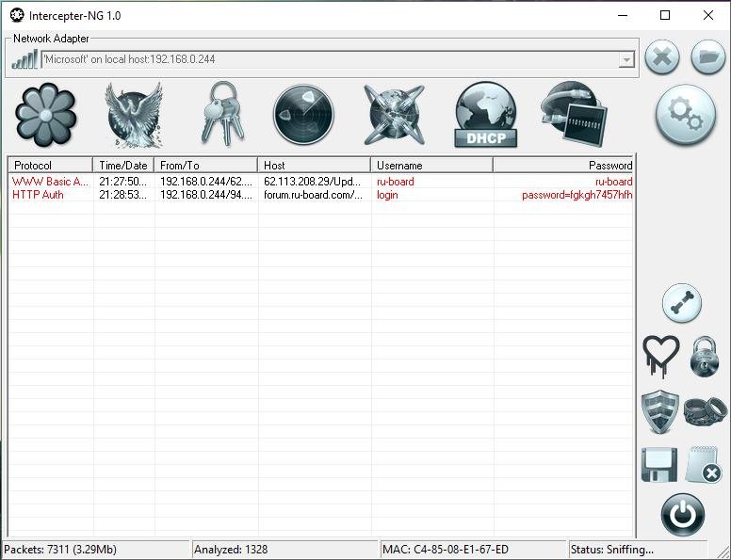Click the 62.113.208.29/Upd... host cell
The width and height of the screenshot is (731, 560).
tap(313, 182)
